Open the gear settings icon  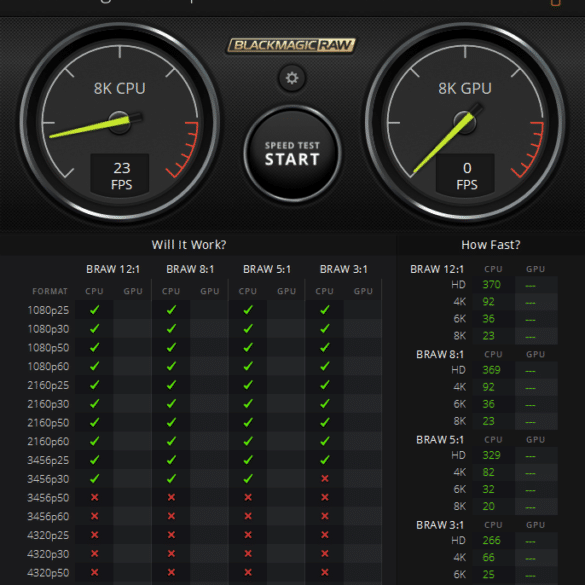(x=292, y=78)
